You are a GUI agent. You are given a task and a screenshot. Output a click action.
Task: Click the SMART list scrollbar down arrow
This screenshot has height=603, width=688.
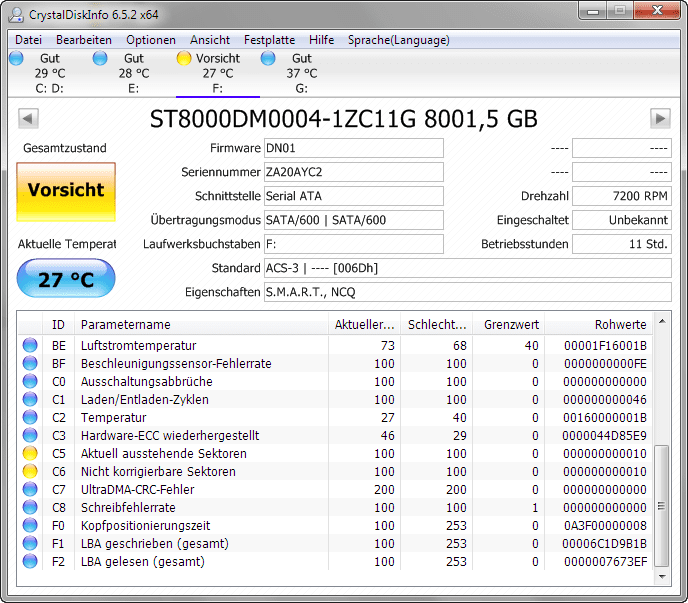pyautogui.click(x=662, y=577)
